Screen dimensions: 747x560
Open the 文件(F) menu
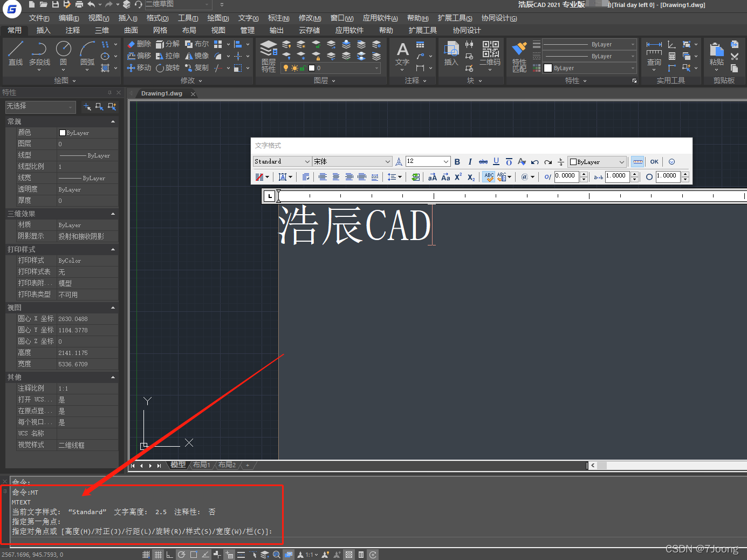click(39, 18)
